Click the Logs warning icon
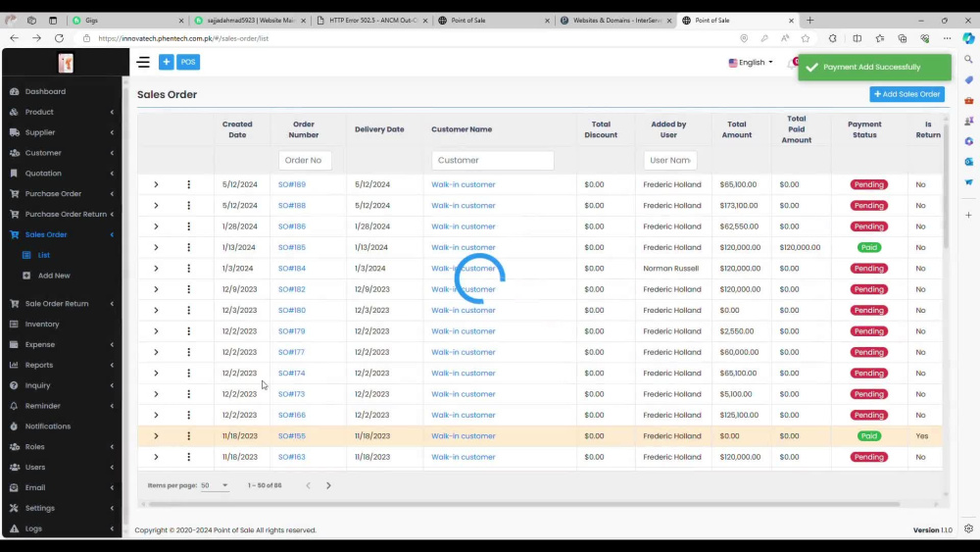This screenshot has height=552, width=980. (x=14, y=528)
